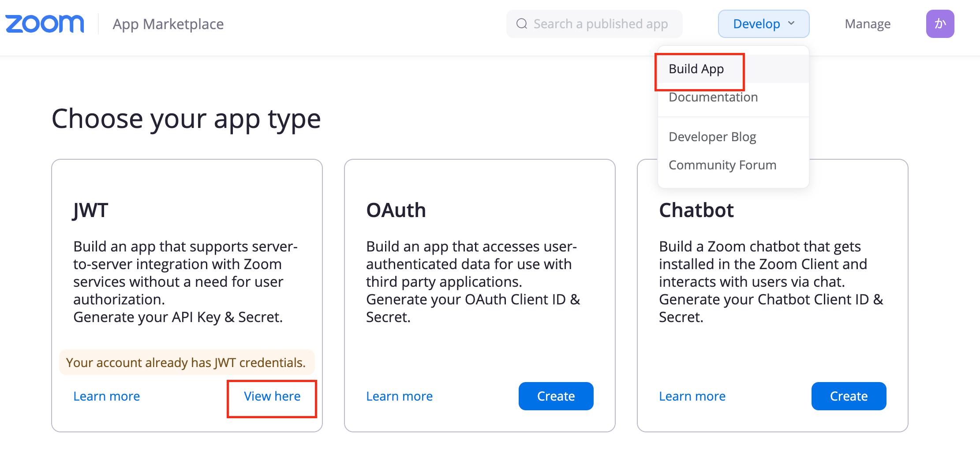980x450 pixels.
Task: Click the search magnifier icon
Action: (x=522, y=23)
